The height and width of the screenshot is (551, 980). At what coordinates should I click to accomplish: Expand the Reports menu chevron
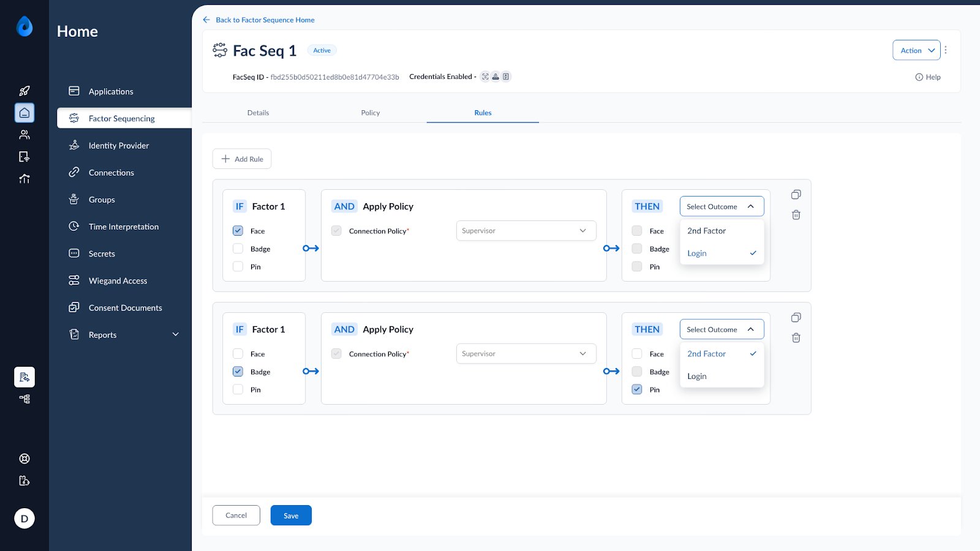pyautogui.click(x=176, y=335)
